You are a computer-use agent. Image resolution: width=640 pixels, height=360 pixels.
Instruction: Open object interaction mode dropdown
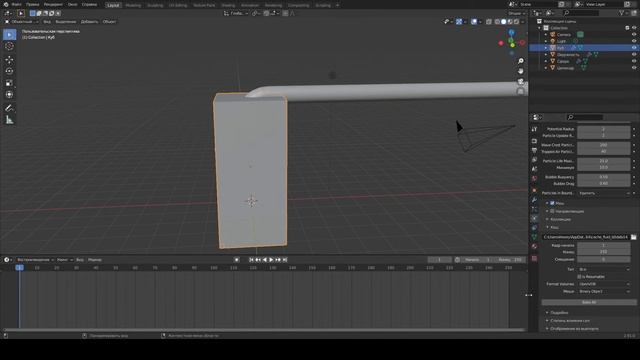point(21,22)
